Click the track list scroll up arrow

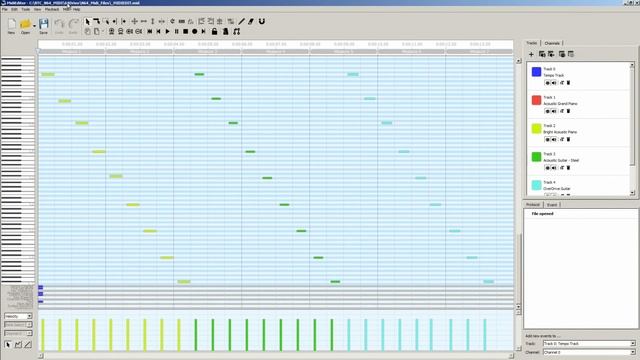click(632, 65)
